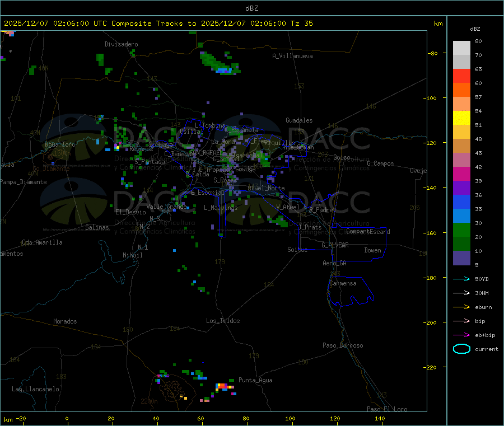504x426 pixels.
Task: Click the Carmensa map label
Action: (343, 283)
